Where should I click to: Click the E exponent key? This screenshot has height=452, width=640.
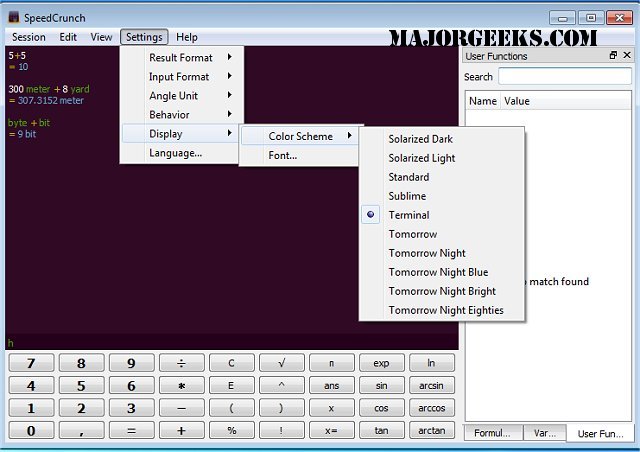point(231,385)
